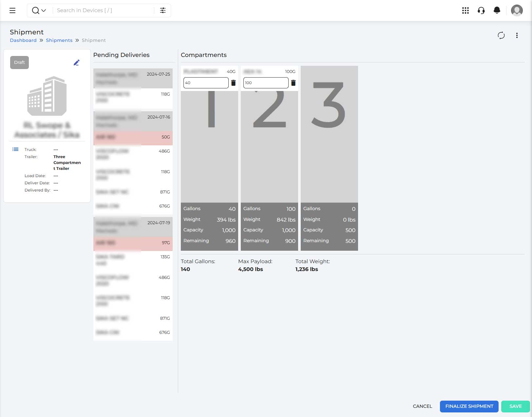
Task: Open the notifications bell
Action: (497, 10)
